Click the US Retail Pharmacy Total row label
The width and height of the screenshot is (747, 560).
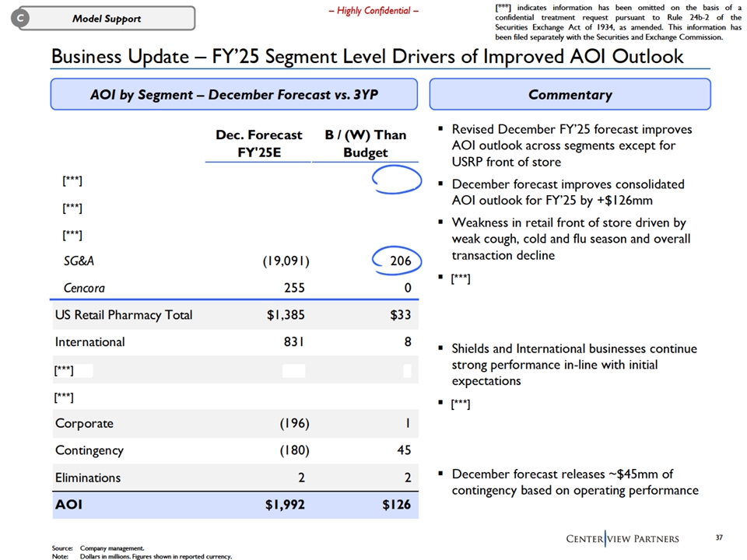(x=124, y=315)
